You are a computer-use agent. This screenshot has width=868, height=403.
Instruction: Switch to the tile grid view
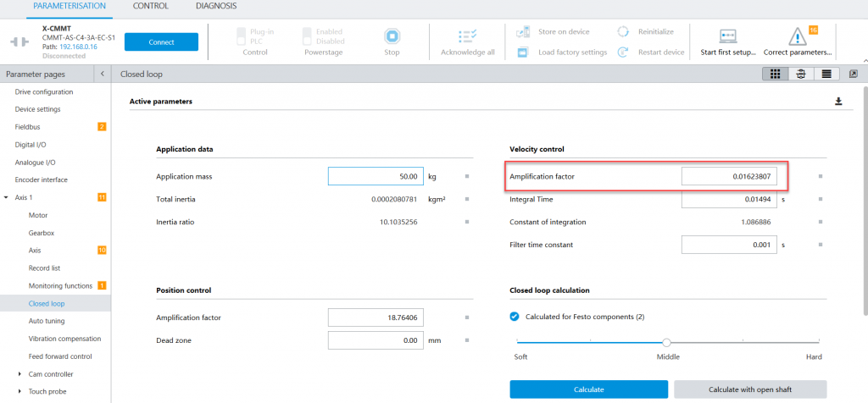[775, 74]
